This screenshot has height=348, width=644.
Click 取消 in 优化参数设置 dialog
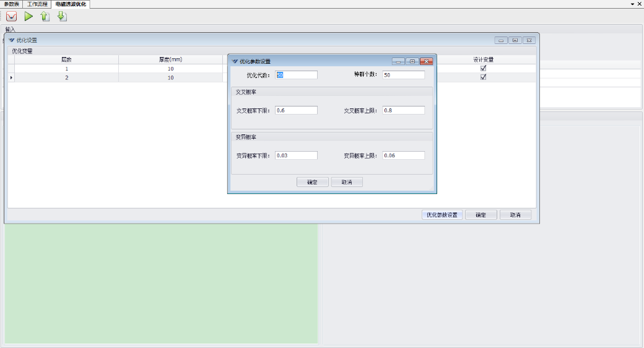346,182
